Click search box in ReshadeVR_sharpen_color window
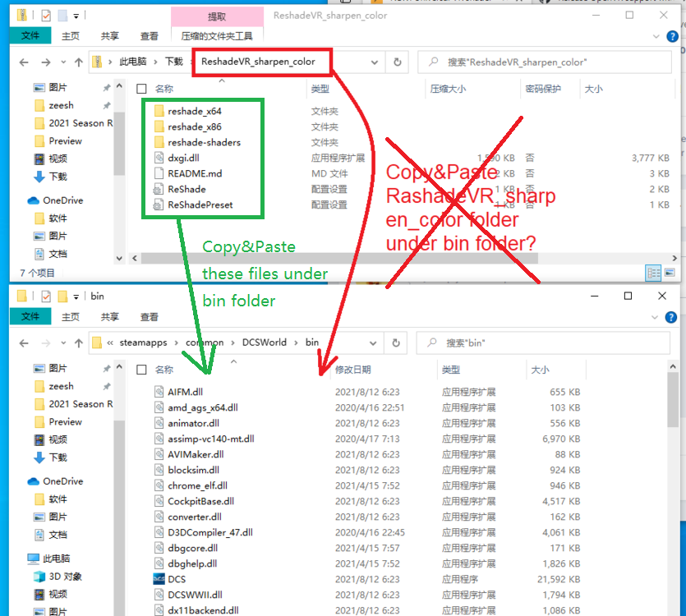 (x=545, y=62)
